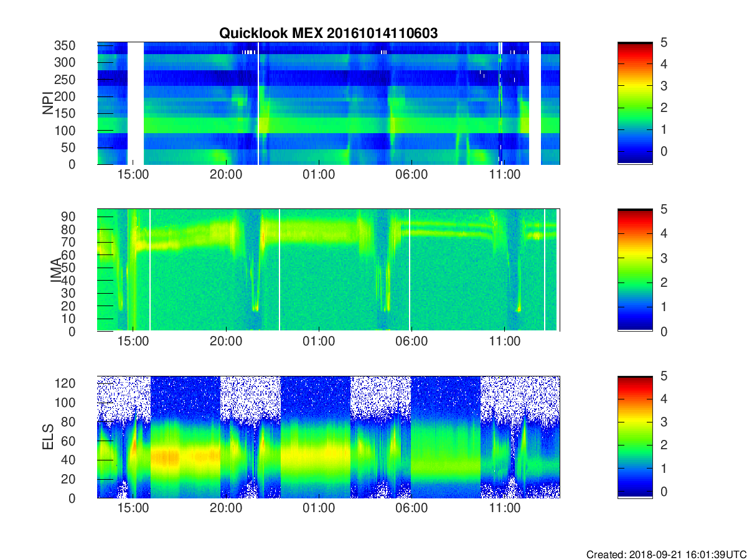Click the "Created: 2018-09-21 16:01:39UTC" timestamp
Image resolution: width=747 pixels, height=560 pixels.
(665, 554)
